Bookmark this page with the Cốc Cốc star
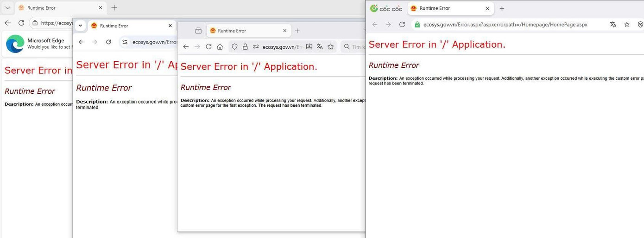Image resolution: width=644 pixels, height=238 pixels. [627, 25]
